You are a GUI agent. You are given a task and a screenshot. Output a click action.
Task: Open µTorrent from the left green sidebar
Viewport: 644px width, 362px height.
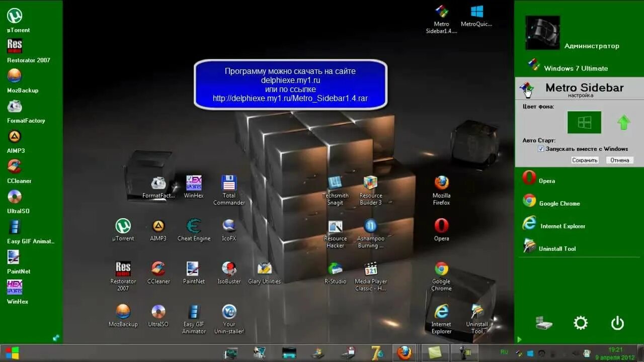point(15,16)
